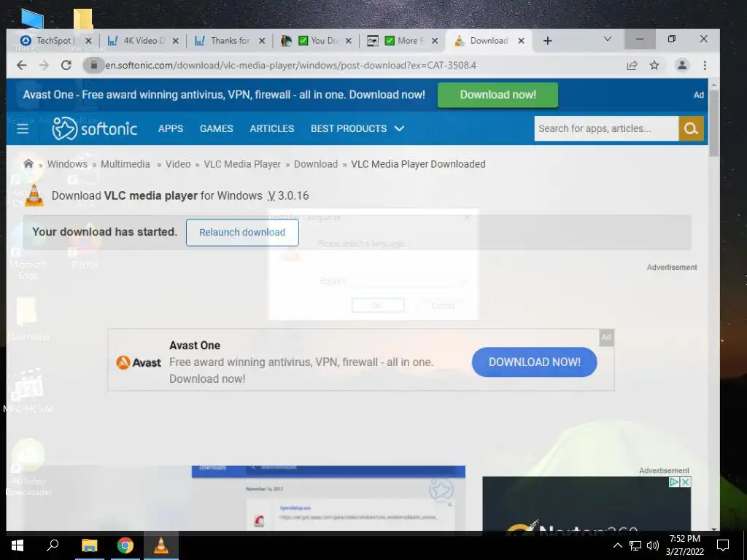The width and height of the screenshot is (747, 560).
Task: Switch to the 4K Video tab
Action: pos(142,41)
